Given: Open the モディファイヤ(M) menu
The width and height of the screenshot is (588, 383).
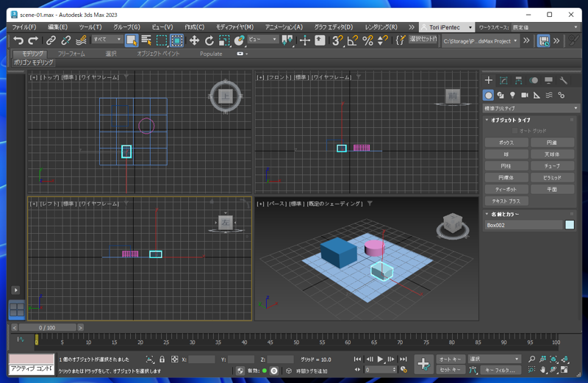Looking at the screenshot, I should [234, 27].
